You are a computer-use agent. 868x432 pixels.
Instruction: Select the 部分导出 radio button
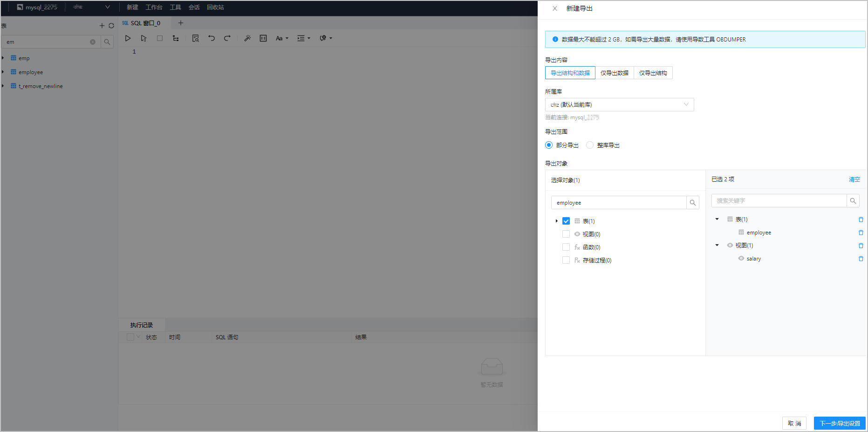pyautogui.click(x=549, y=145)
